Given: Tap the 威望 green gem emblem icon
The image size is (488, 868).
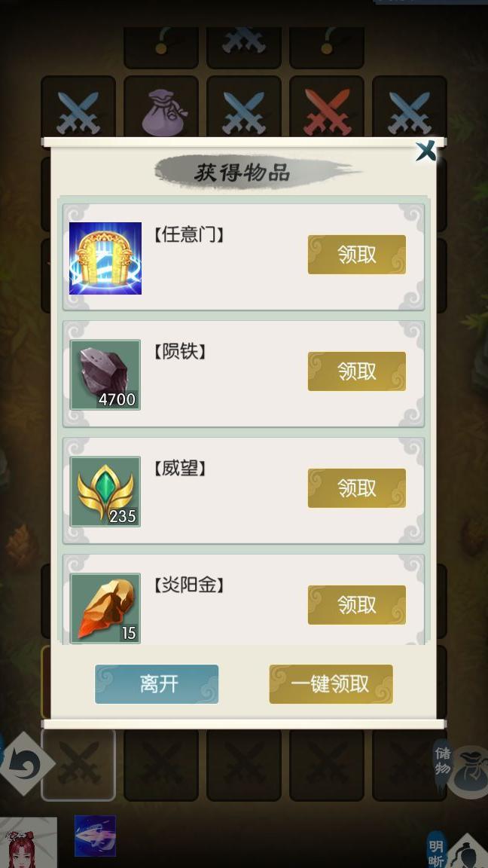Looking at the screenshot, I should coord(105,491).
